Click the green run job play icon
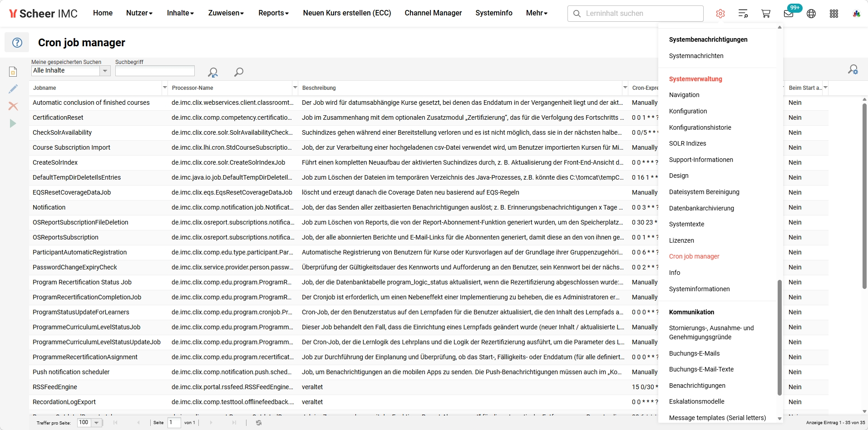The image size is (868, 430). coord(13,123)
